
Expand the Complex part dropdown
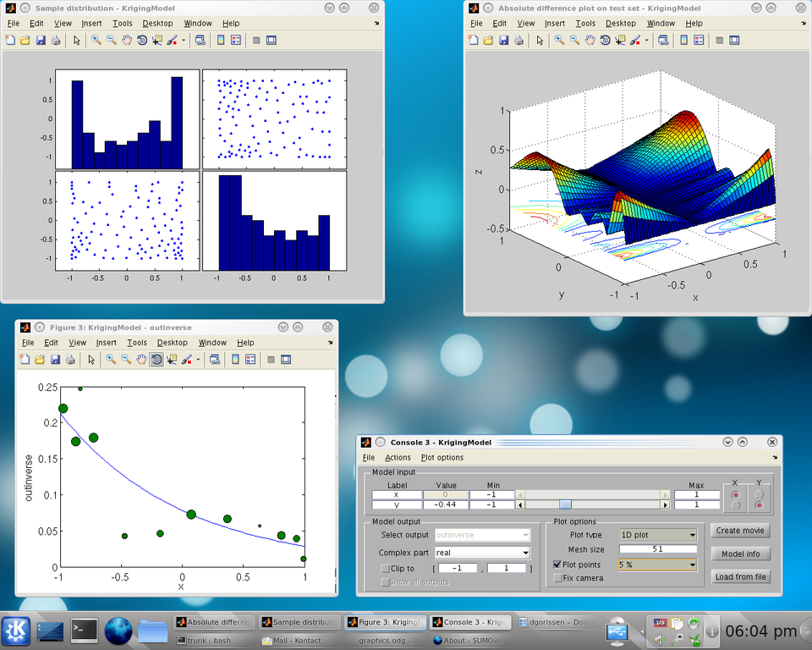[x=482, y=553]
